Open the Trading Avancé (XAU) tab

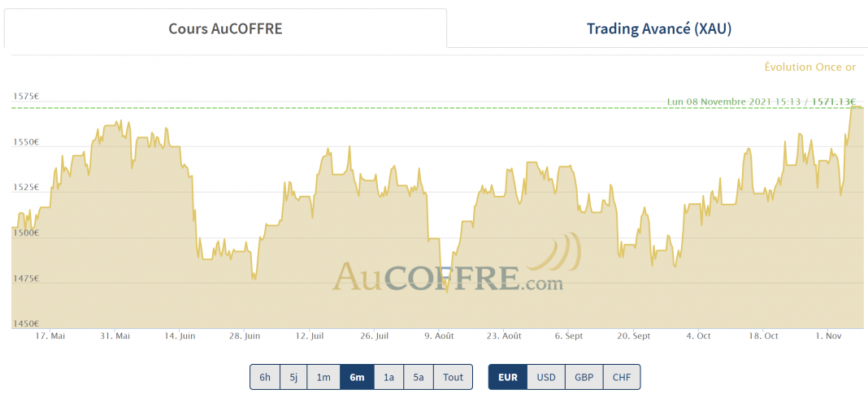[x=659, y=28]
